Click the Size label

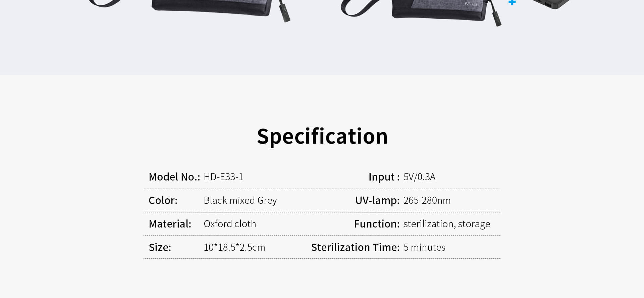click(x=160, y=247)
